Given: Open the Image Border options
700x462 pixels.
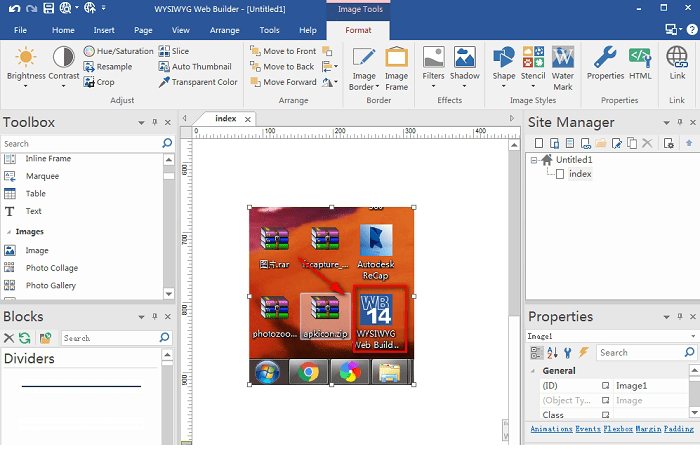Looking at the screenshot, I should pyautogui.click(x=364, y=68).
